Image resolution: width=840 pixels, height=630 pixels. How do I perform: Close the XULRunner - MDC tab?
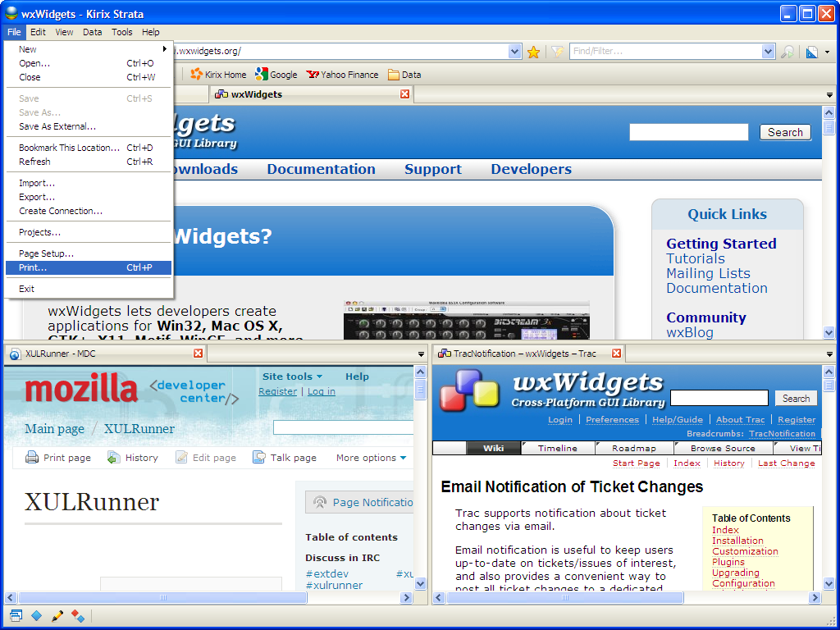[x=199, y=354]
